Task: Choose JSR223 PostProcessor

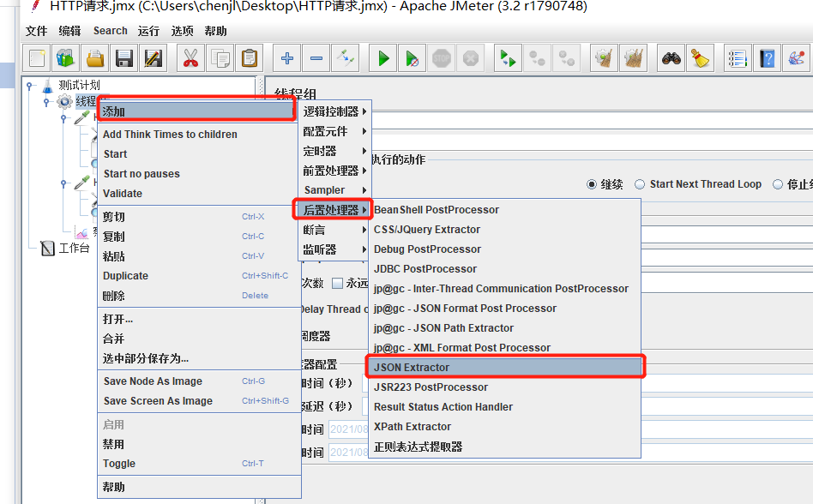Action: point(505,387)
